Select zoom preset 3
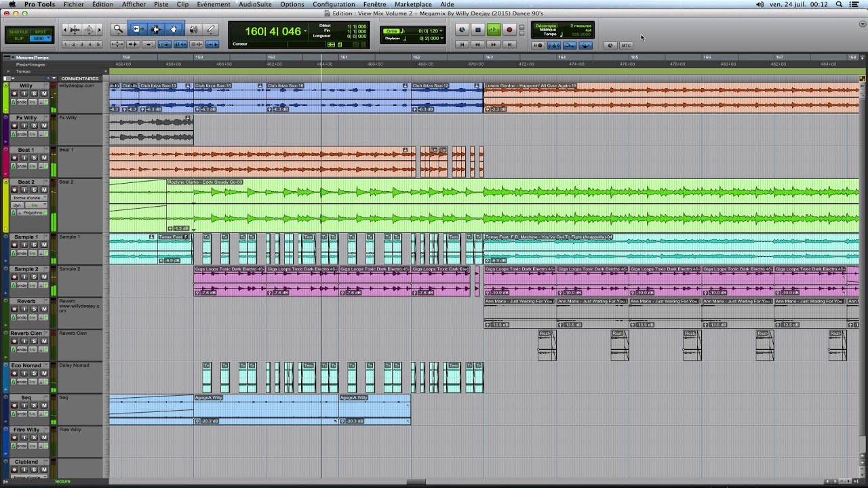This screenshot has width=868, height=488. [x=82, y=45]
